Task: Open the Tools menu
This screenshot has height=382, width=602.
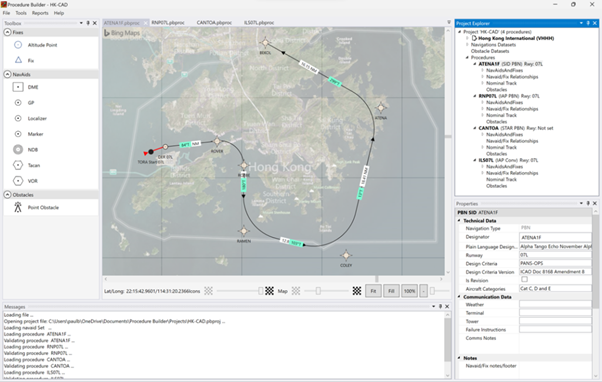Action: 21,13
